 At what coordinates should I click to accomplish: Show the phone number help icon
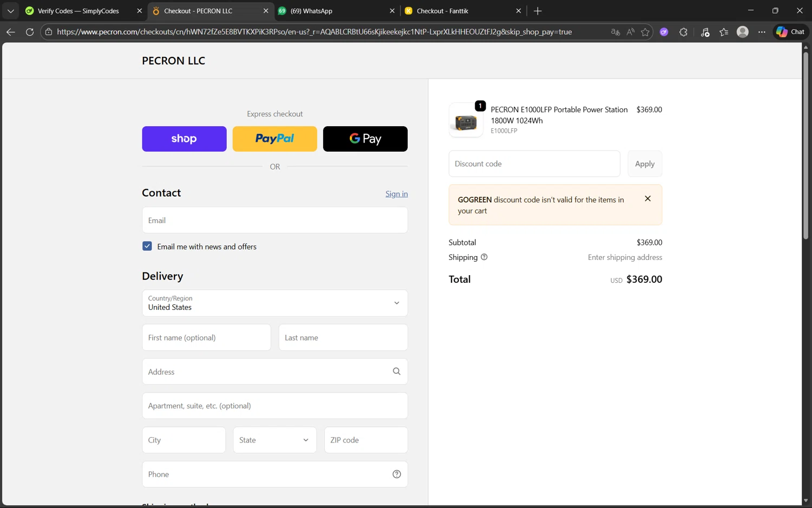point(397,474)
